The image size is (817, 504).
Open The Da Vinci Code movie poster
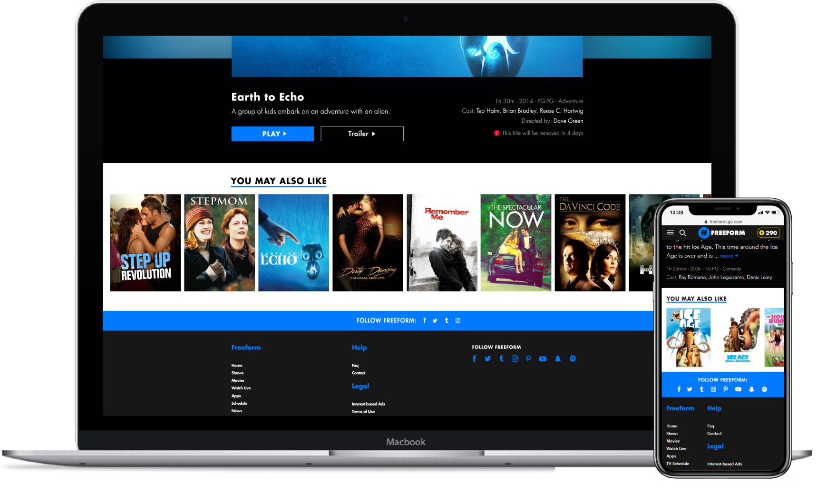coord(590,242)
